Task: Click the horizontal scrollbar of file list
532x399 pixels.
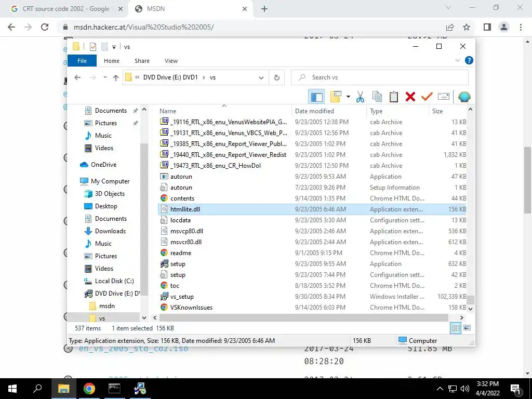Action: pyautogui.click(x=303, y=317)
